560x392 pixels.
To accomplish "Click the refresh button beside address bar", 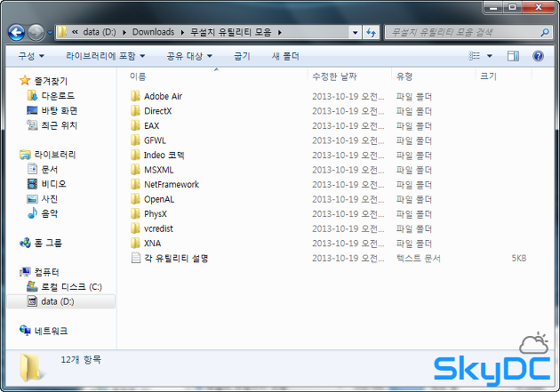I will [371, 33].
